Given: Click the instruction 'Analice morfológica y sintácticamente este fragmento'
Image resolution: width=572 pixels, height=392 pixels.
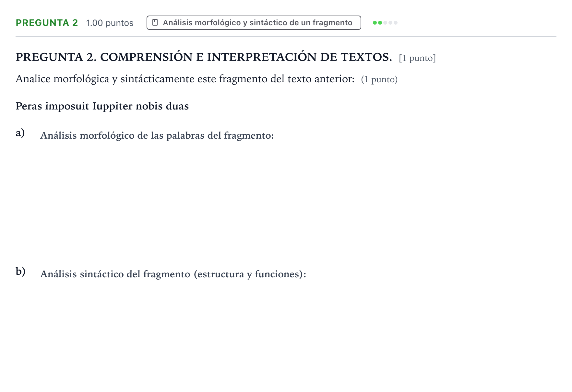Looking at the screenshot, I should (x=142, y=79).
